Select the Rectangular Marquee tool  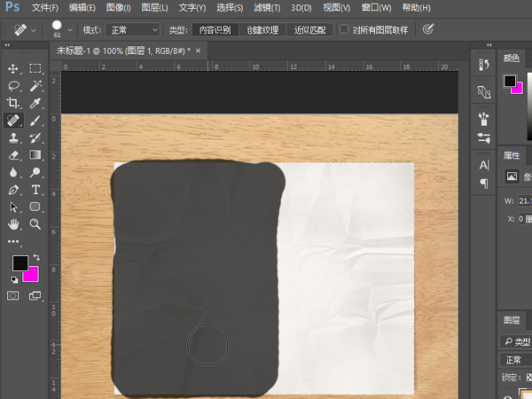tap(35, 68)
